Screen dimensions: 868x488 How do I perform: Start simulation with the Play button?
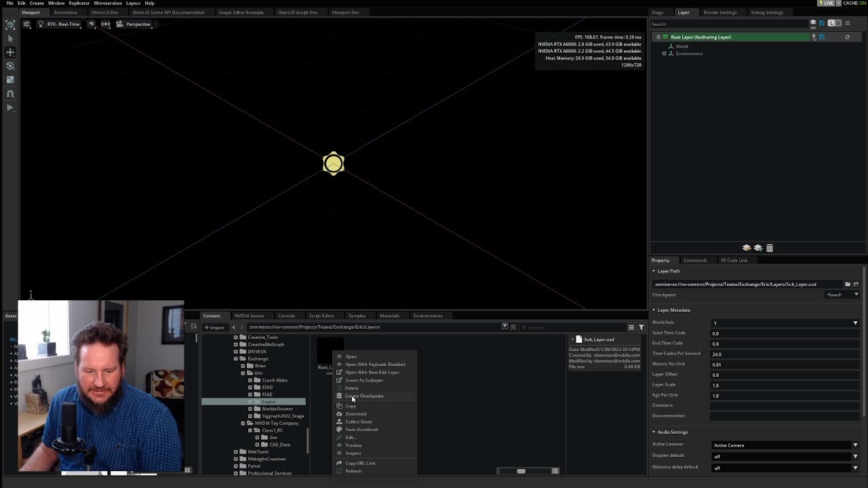tap(10, 108)
